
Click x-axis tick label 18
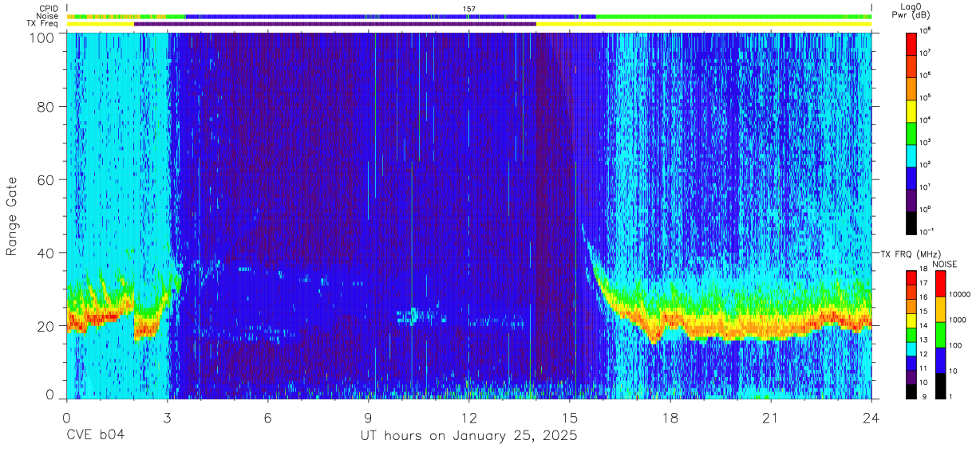coord(670,417)
